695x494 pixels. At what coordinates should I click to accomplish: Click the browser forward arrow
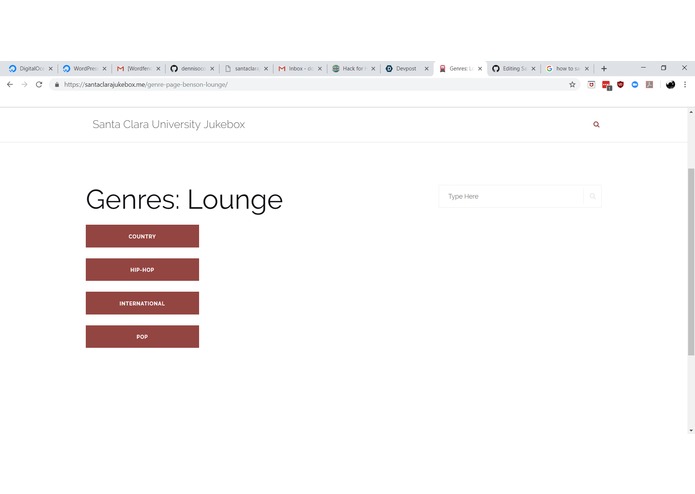point(24,84)
